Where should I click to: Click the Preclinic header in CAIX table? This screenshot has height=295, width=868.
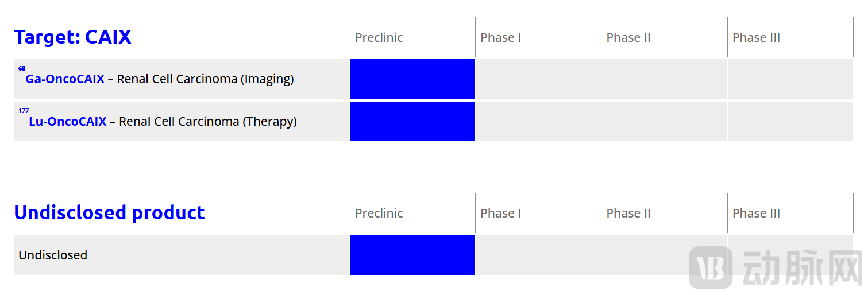379,37
